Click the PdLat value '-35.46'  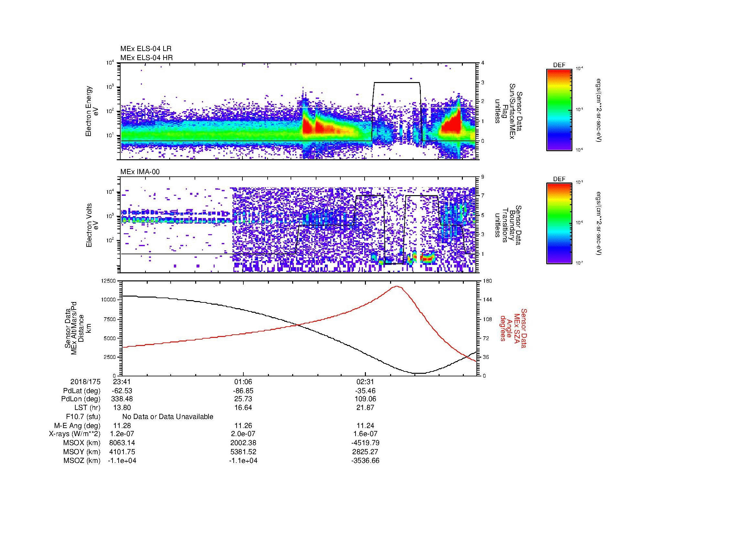(x=365, y=391)
